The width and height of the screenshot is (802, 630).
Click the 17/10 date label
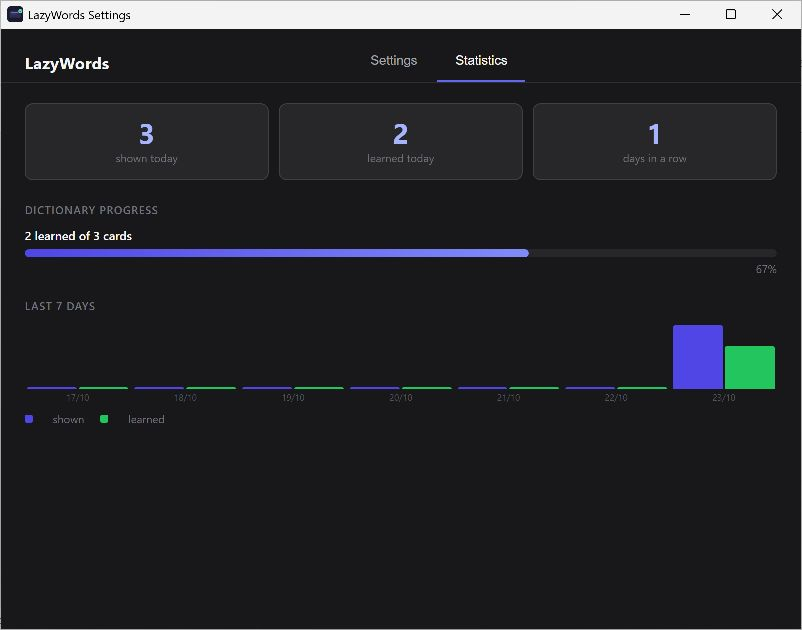(x=78, y=397)
